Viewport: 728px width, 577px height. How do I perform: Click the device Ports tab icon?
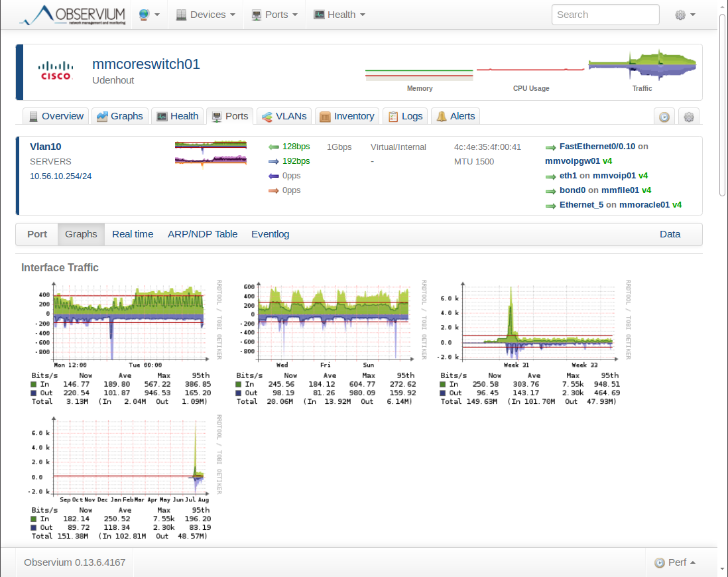(216, 116)
